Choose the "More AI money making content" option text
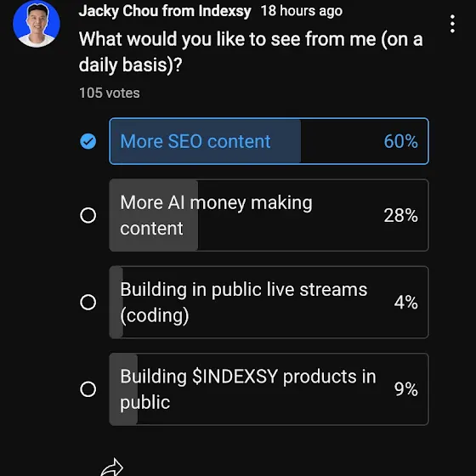476x476 pixels. pos(216,216)
